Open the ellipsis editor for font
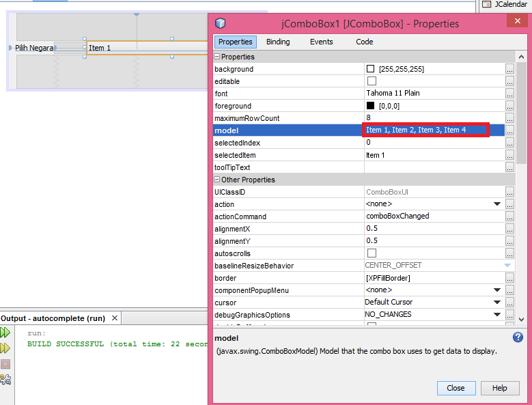 coord(509,94)
